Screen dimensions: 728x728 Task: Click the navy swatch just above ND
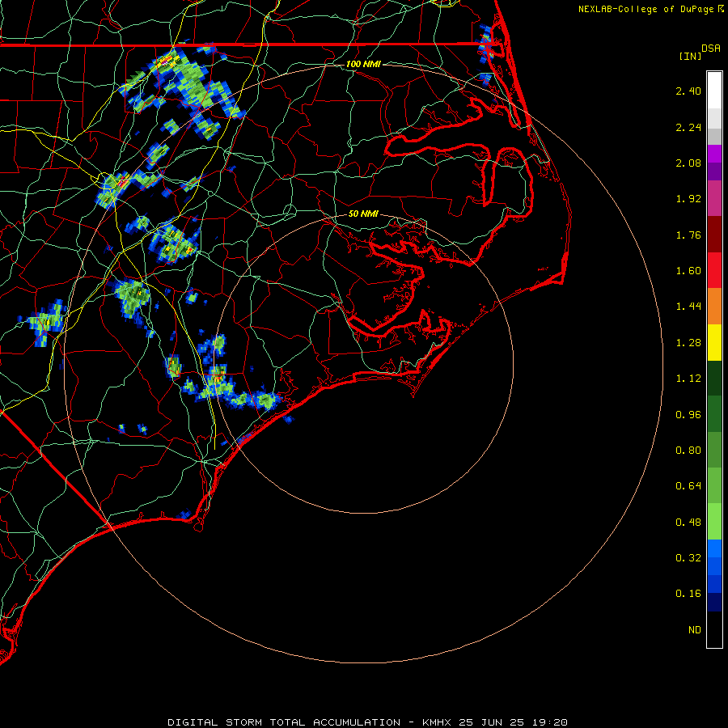pos(714,603)
